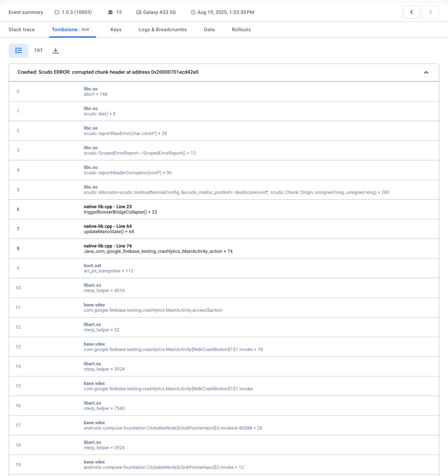Download the tombstone report
This screenshot has height=476, width=448.
(55, 50)
